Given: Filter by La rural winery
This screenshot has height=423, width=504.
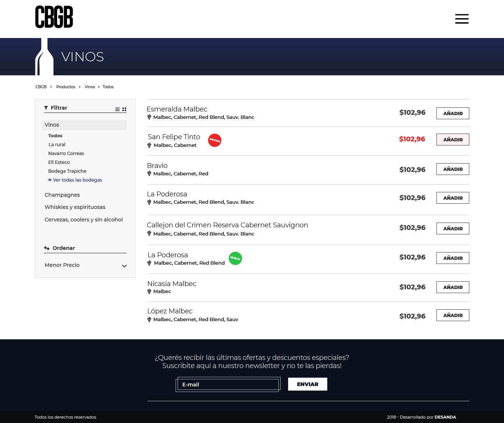Looking at the screenshot, I should tap(57, 145).
